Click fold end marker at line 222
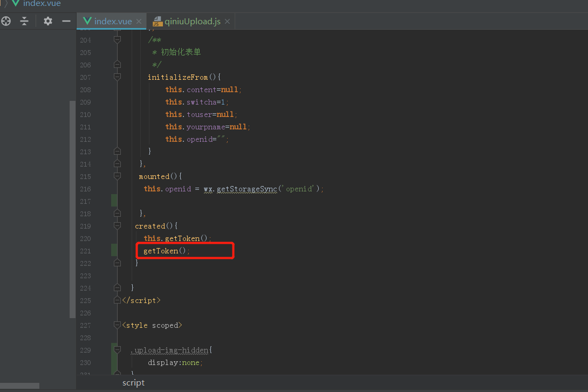The height and width of the screenshot is (392, 588). tap(117, 263)
